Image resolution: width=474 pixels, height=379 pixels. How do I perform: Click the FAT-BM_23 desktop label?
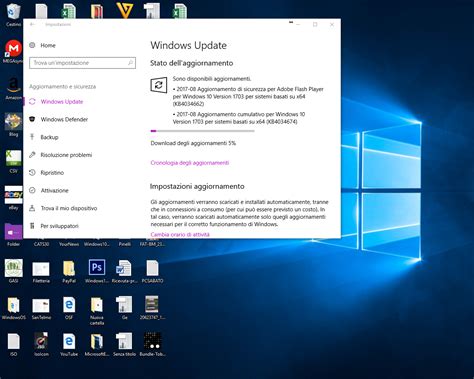coord(152,244)
